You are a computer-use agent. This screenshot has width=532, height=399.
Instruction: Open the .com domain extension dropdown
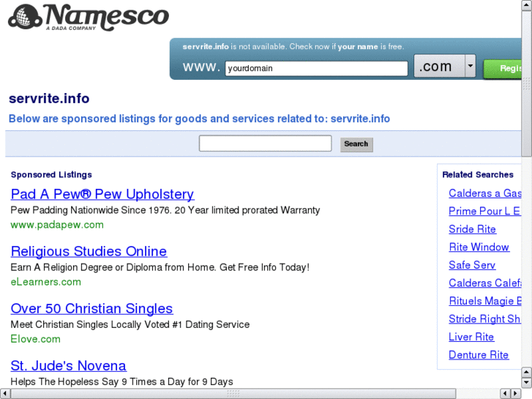(x=444, y=66)
